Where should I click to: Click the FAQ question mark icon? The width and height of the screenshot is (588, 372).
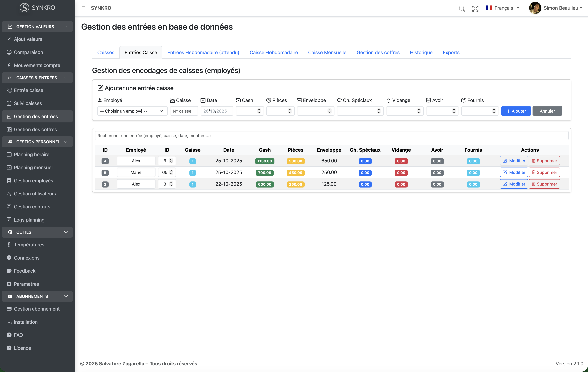(x=9, y=335)
